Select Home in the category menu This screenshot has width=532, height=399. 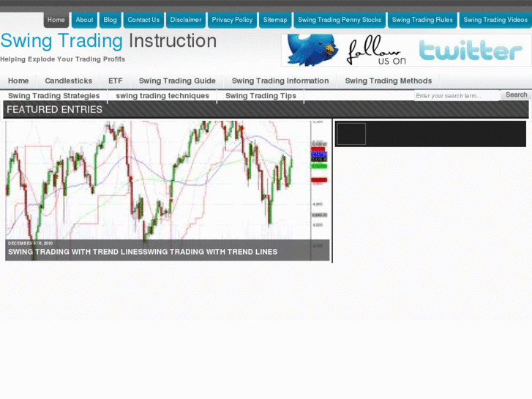point(18,81)
